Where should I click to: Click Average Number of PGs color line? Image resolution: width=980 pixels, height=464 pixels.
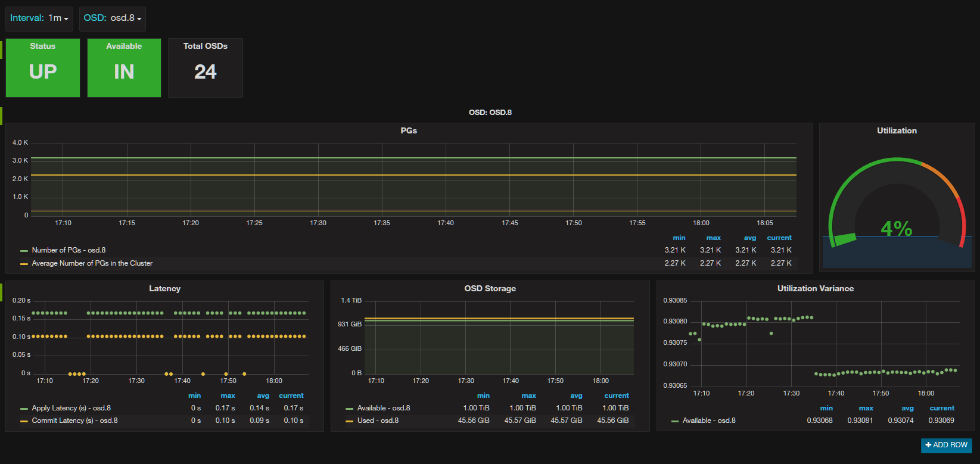(x=24, y=264)
